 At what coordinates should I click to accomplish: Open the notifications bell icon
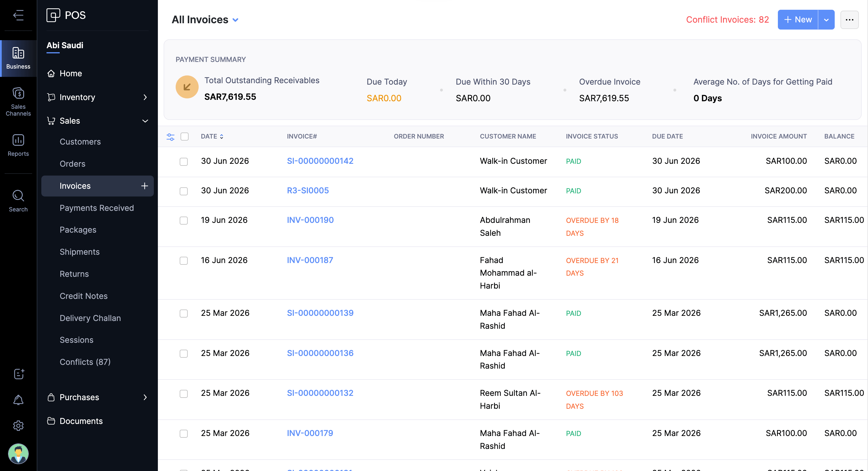click(x=18, y=400)
